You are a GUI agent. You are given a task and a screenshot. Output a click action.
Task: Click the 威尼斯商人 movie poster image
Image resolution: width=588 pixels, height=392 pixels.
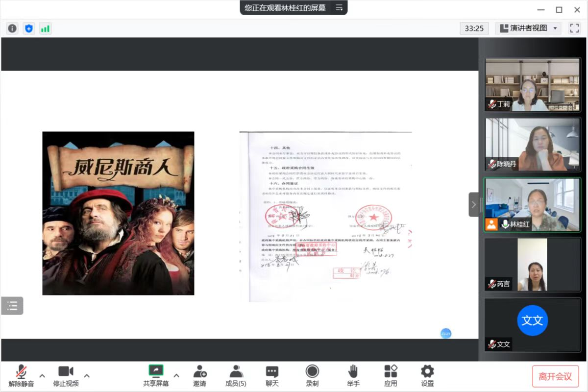[118, 213]
